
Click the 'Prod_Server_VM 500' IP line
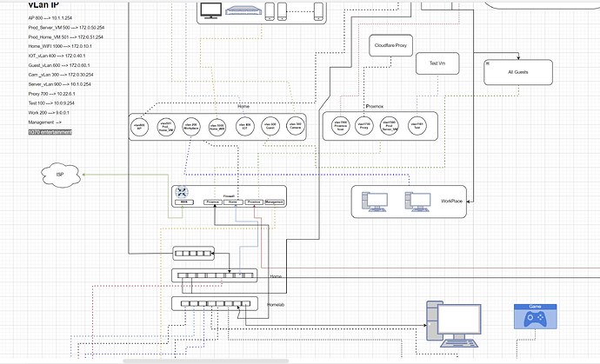[66, 28]
